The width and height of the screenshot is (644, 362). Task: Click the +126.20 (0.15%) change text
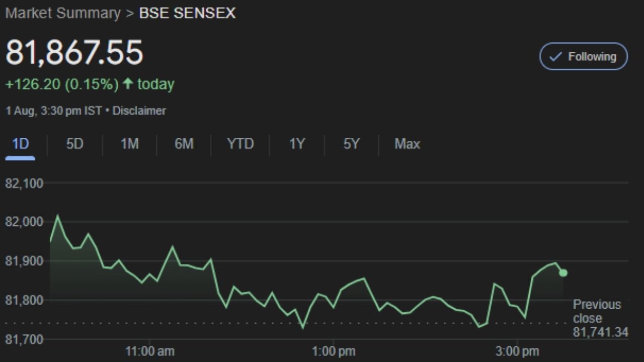(62, 84)
